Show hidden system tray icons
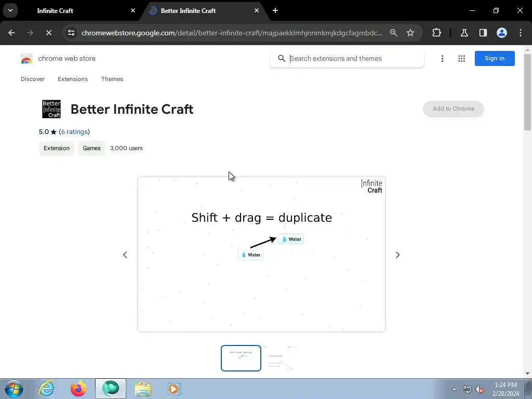 [454, 389]
